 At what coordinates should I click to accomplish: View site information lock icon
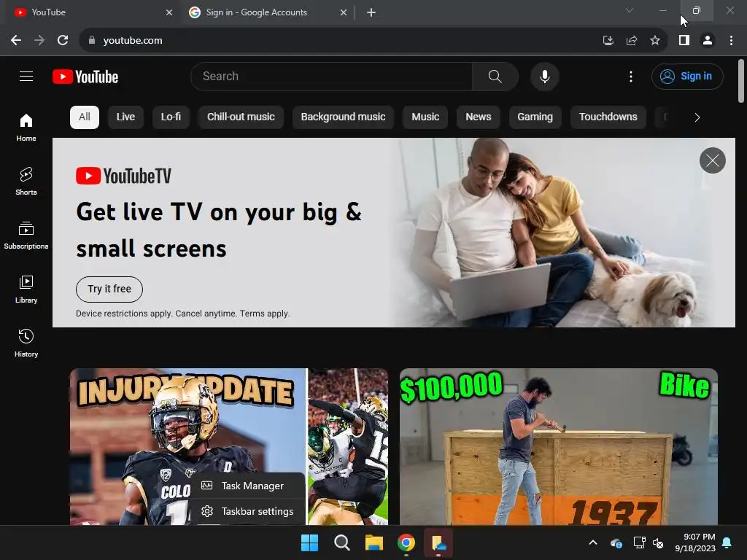(x=91, y=41)
